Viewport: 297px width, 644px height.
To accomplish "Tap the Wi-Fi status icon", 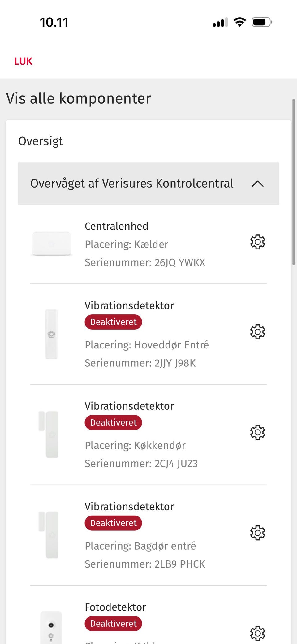I will tap(239, 22).
